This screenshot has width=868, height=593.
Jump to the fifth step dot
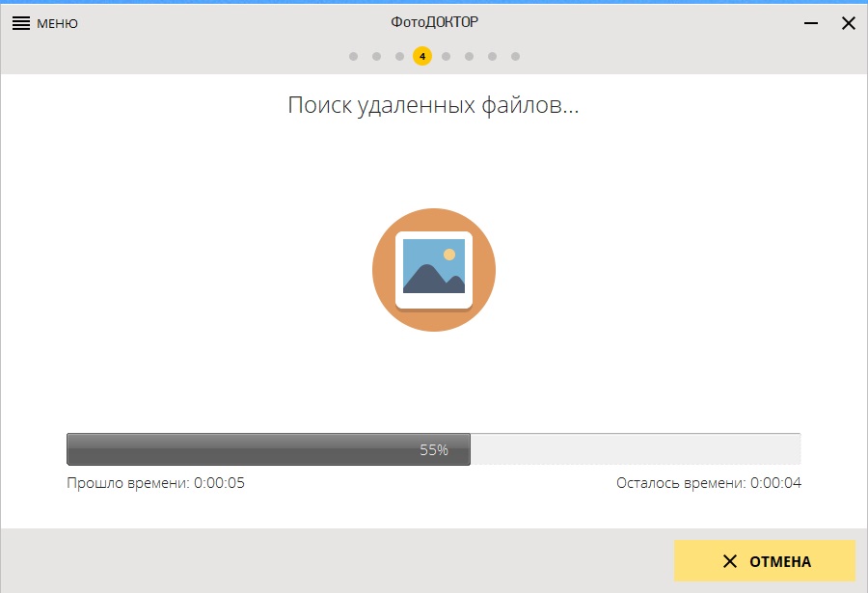click(446, 56)
